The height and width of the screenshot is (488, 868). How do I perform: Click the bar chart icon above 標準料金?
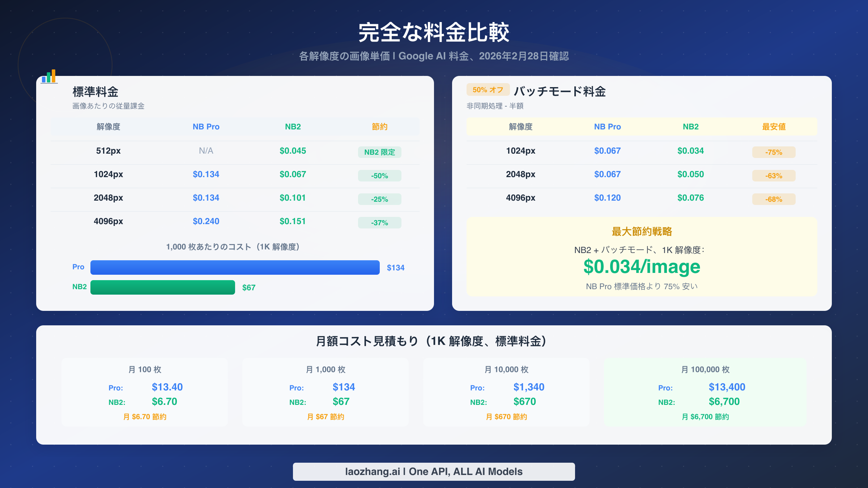coord(50,76)
